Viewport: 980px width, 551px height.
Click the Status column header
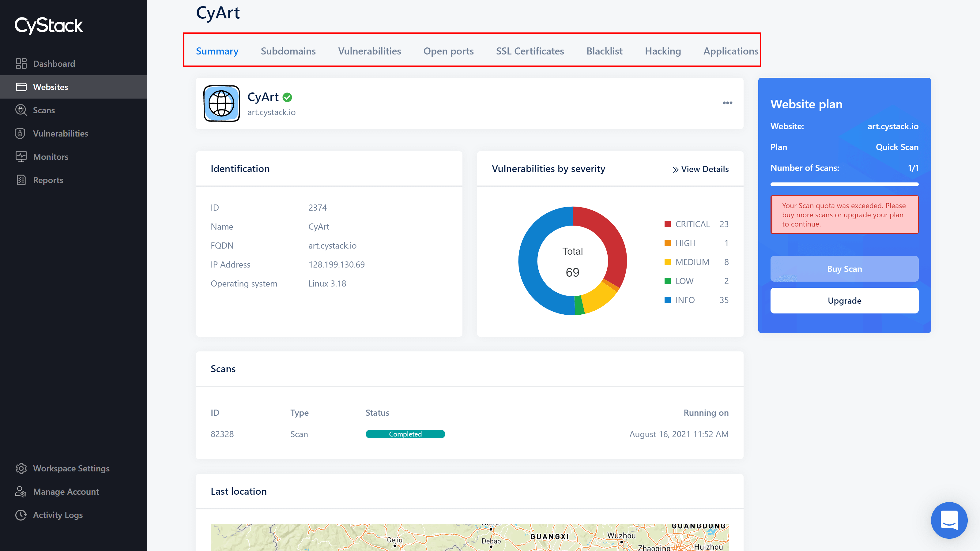377,413
